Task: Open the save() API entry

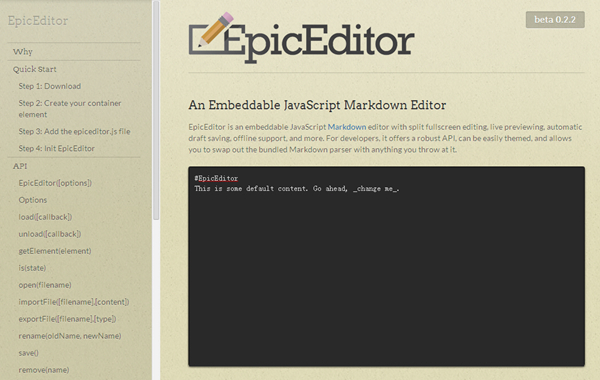Action: pyautogui.click(x=29, y=353)
